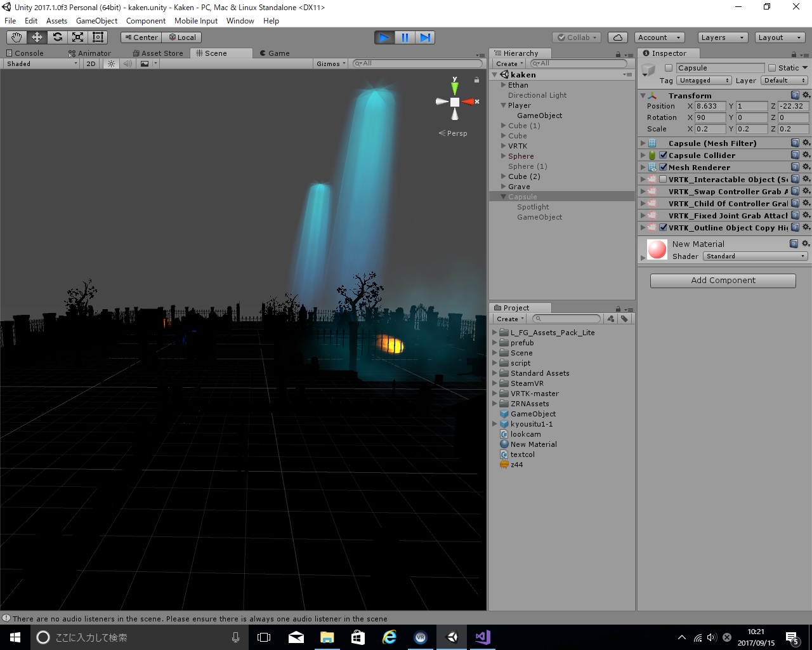The image size is (812, 650).
Task: Click the New Material red sphere preview
Action: point(657,249)
